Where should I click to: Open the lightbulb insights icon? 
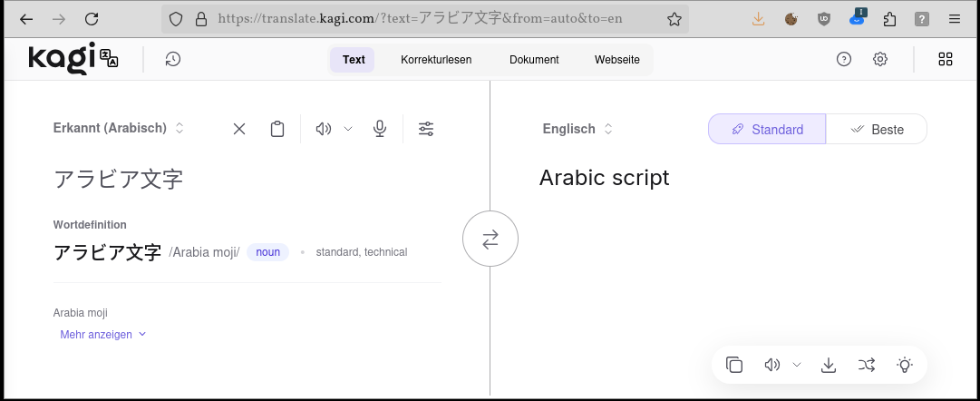pos(904,365)
